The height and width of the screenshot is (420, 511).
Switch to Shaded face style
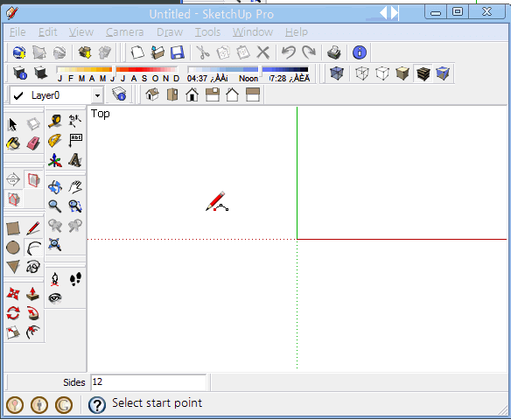(402, 73)
